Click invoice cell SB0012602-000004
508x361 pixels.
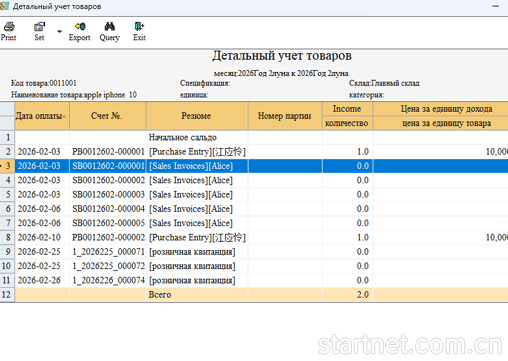point(108,209)
